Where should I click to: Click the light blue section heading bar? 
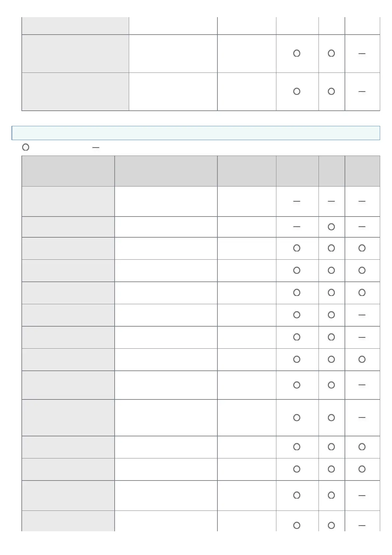pos(196,133)
